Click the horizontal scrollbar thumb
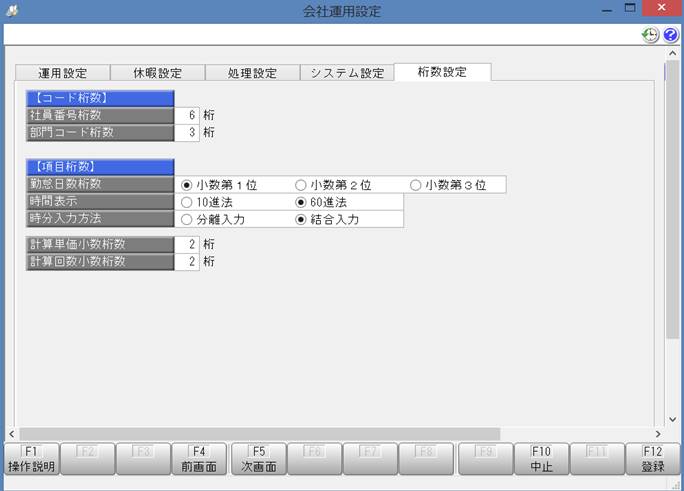 click(x=260, y=434)
